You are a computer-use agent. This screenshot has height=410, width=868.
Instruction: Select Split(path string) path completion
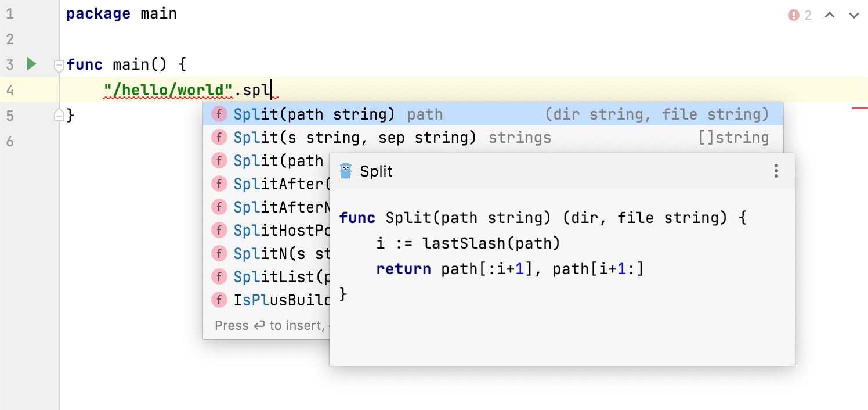tap(314, 114)
